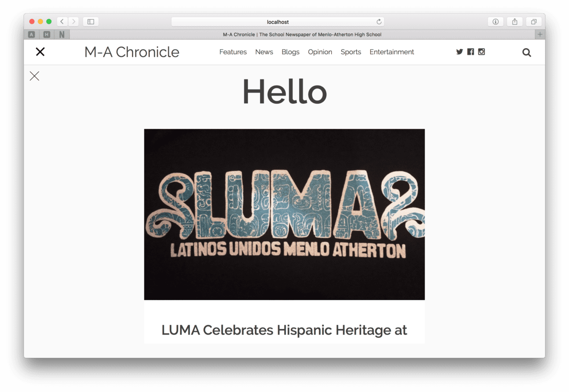Open the Facebook social link

(470, 52)
